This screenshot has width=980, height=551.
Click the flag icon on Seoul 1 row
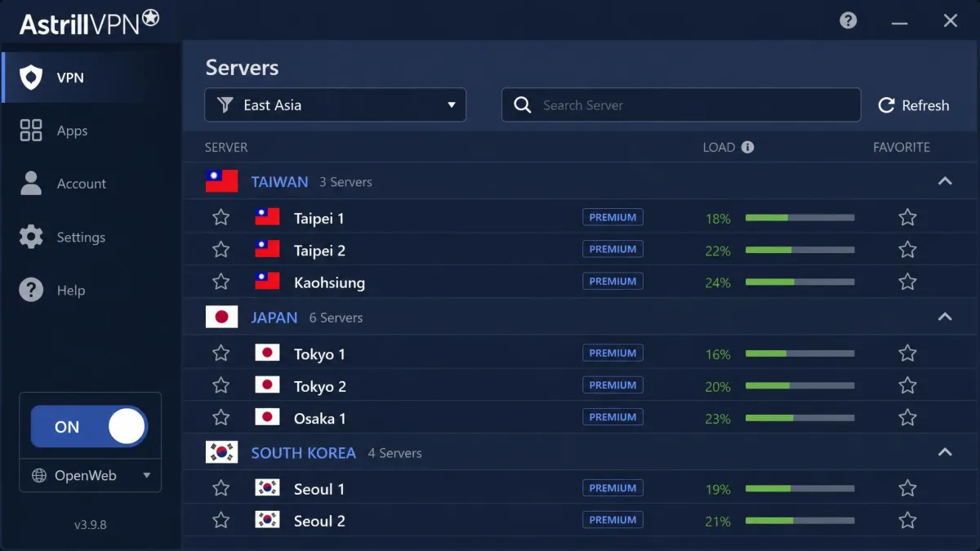pos(267,487)
